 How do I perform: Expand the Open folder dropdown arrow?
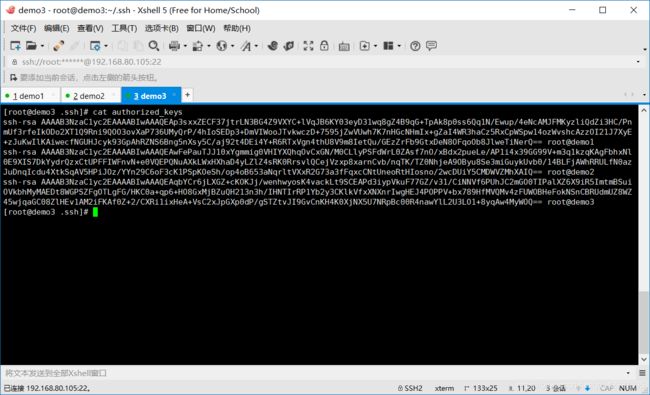[42, 46]
